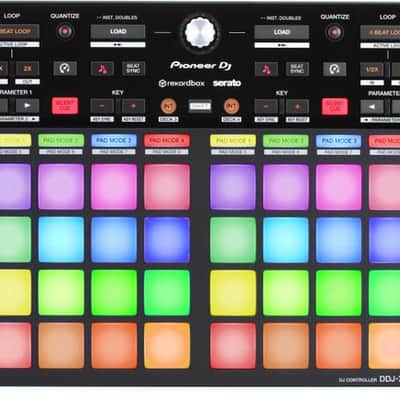Tap green pad under left PAD MODE 4, third row
This screenshot has height=400, width=400.
click(x=167, y=293)
